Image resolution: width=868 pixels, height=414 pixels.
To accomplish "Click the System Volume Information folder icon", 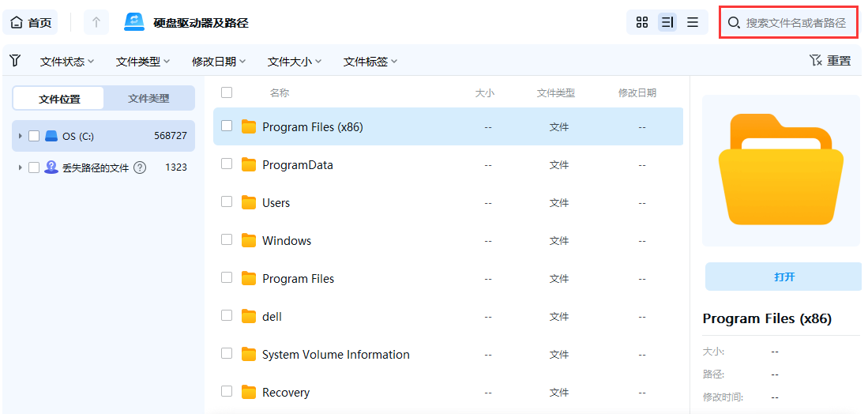I will pos(249,354).
